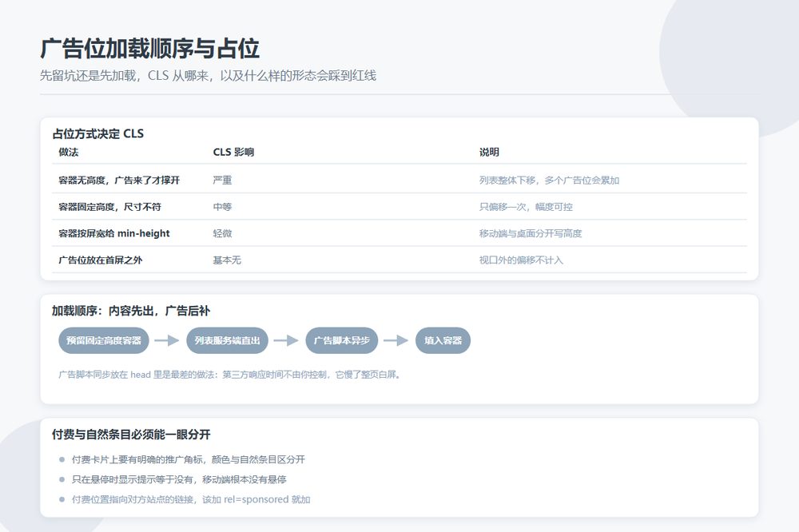799x532 pixels.
Task: Click the column header 说明
Action: pyautogui.click(x=489, y=152)
